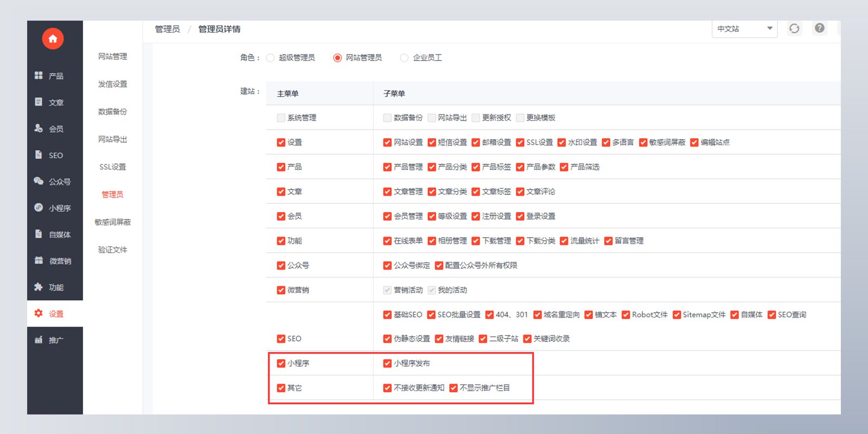868x434 pixels.
Task: Click the refresh icon at top right
Action: (794, 29)
